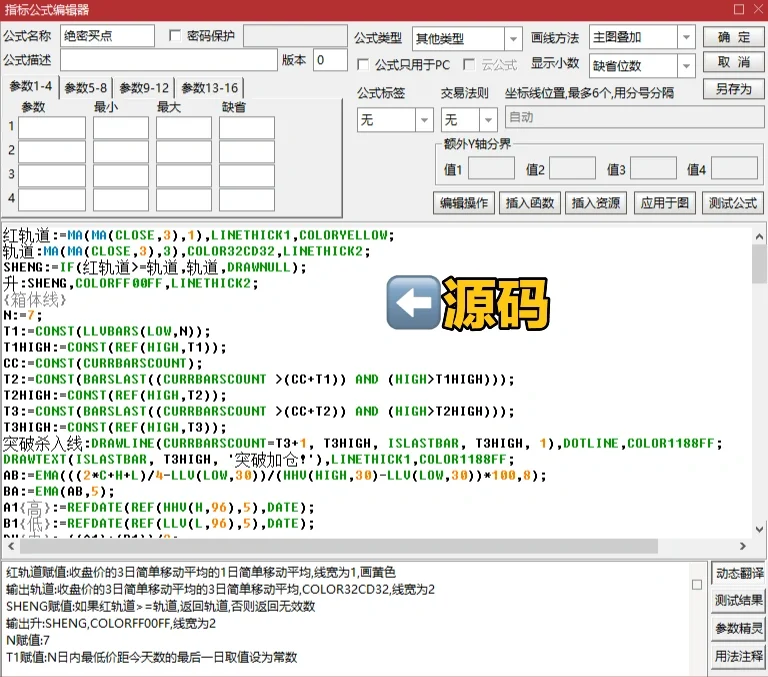The width and height of the screenshot is (768, 677).
Task: Click the code line starting N:=7
Action: [x=23, y=315]
